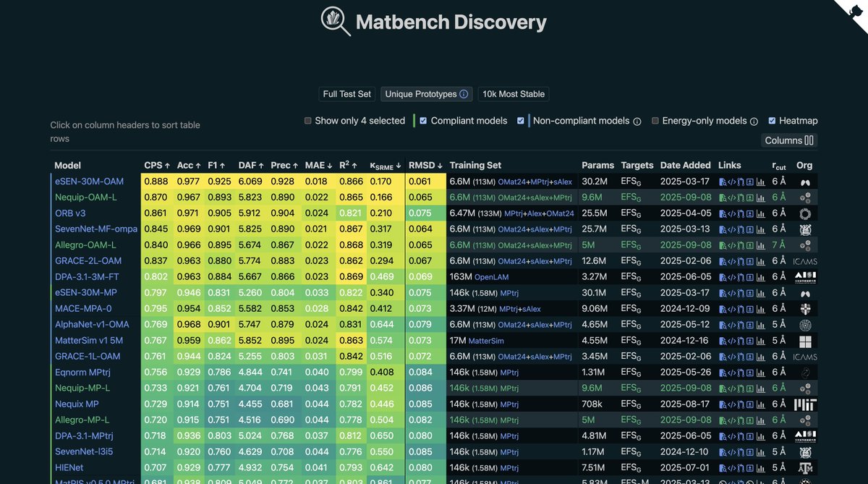
Task: Click the Matbench Discovery magnifier logo
Action: coord(333,22)
